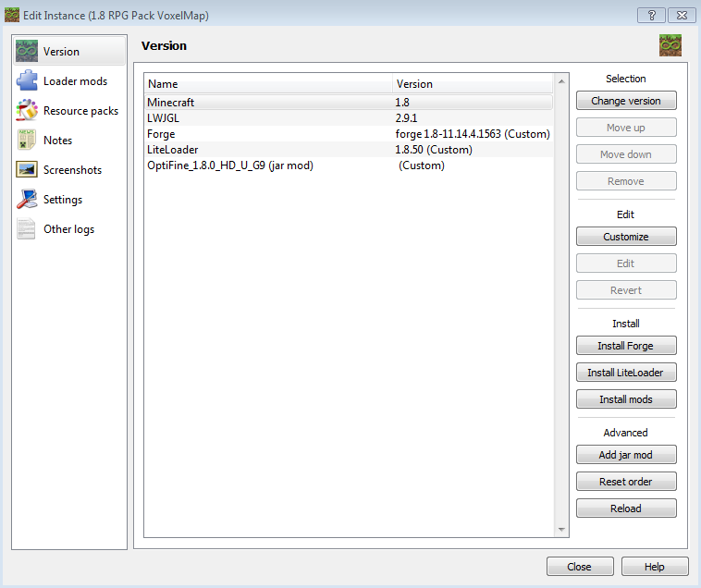The height and width of the screenshot is (588, 701).
Task: Click the Settings monitor icon
Action: [27, 200]
